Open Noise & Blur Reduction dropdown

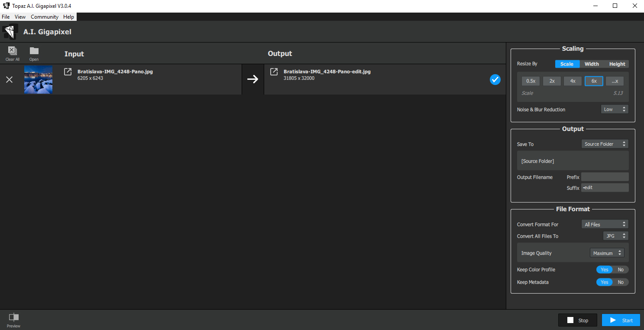615,109
